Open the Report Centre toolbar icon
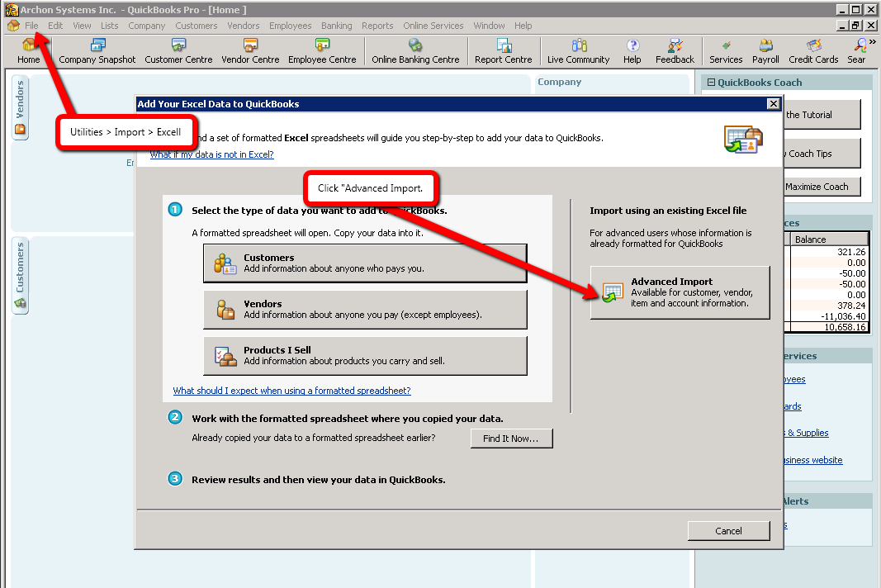 tap(504, 51)
